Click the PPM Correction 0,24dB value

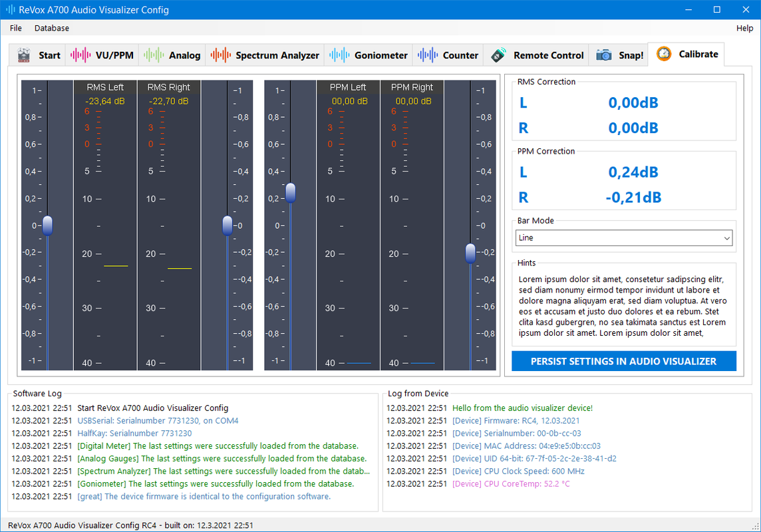click(x=633, y=172)
